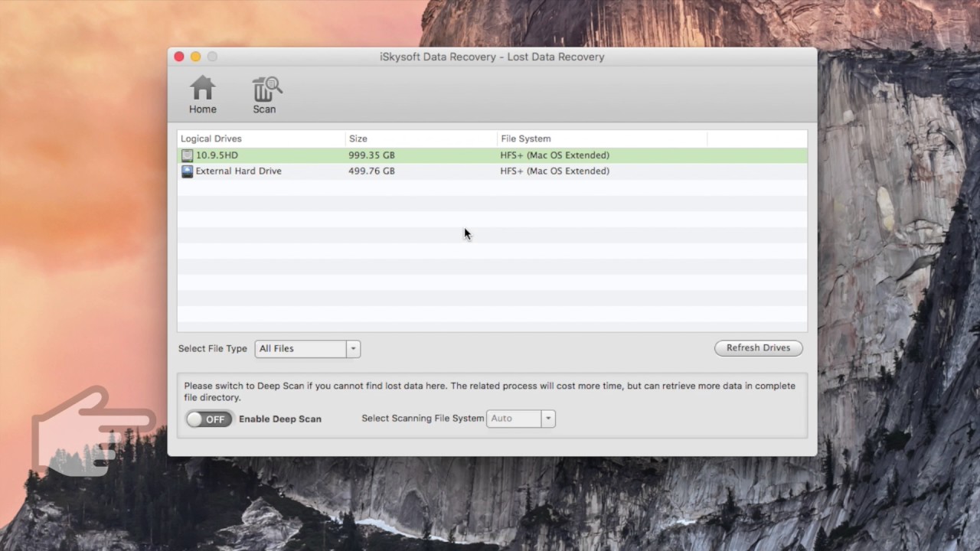Minimize the window with yellow button
980x551 pixels.
pos(196,57)
